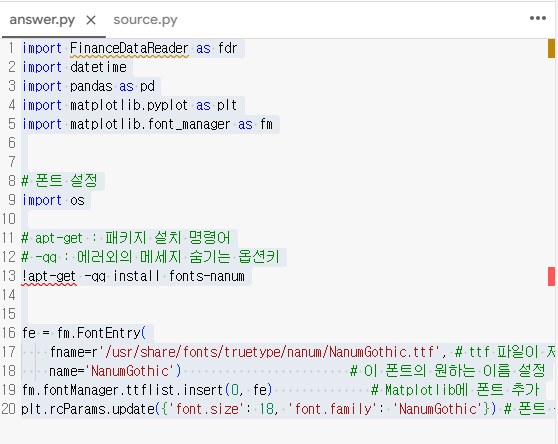Click 'fdr' alias on line 1

point(227,48)
